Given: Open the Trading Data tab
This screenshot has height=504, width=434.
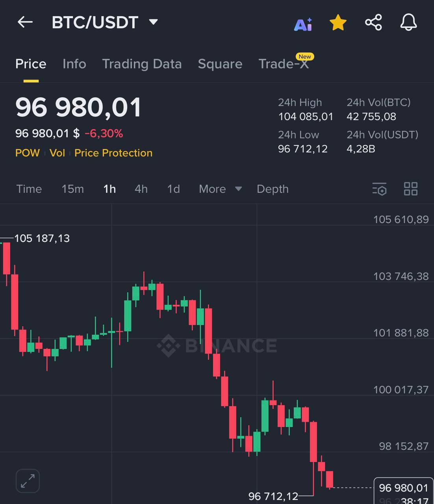Looking at the screenshot, I should [x=142, y=64].
